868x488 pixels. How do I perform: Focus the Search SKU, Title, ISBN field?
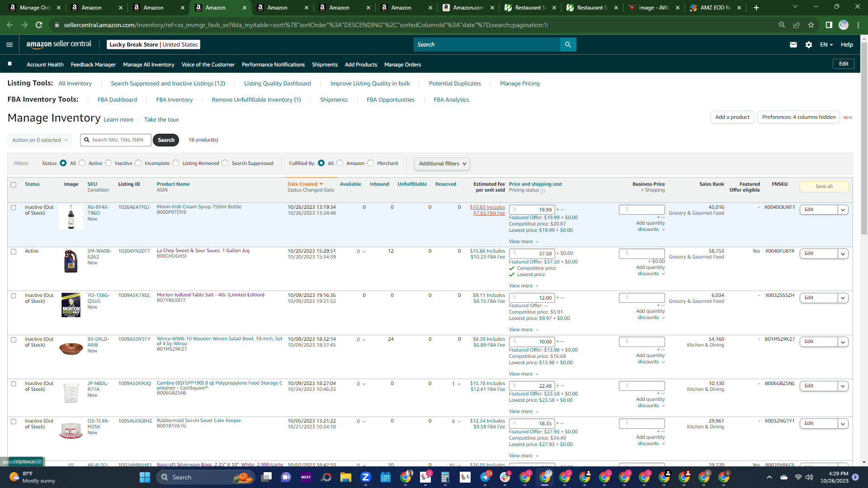(x=116, y=140)
